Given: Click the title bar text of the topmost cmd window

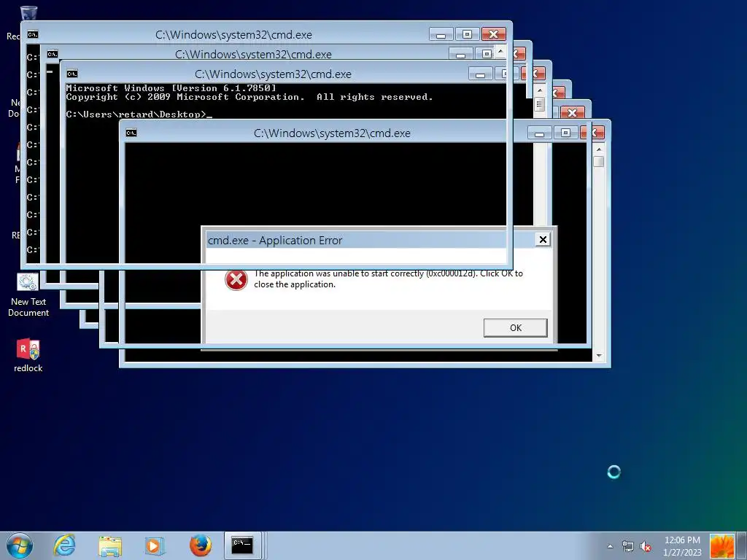Looking at the screenshot, I should (233, 35).
